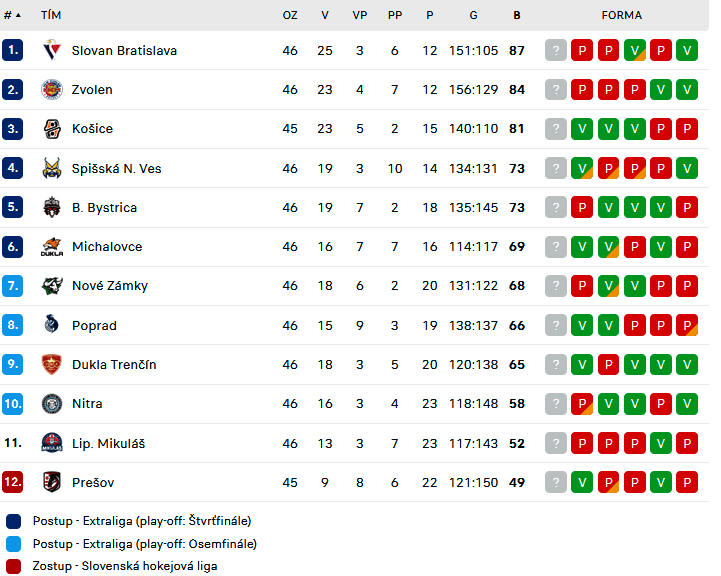
Task: Sort standings by the G goals column
Action: click(473, 15)
